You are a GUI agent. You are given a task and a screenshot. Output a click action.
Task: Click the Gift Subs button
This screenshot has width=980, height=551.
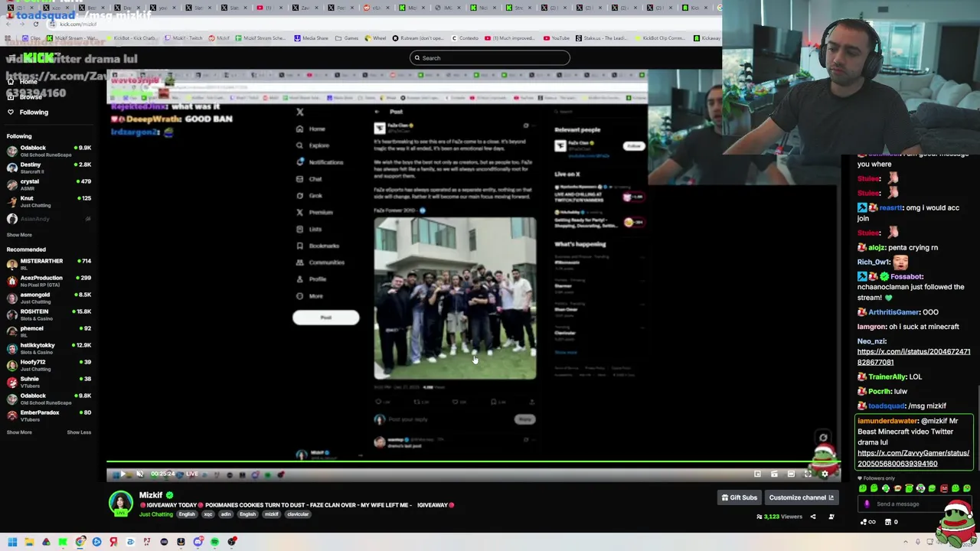point(740,497)
